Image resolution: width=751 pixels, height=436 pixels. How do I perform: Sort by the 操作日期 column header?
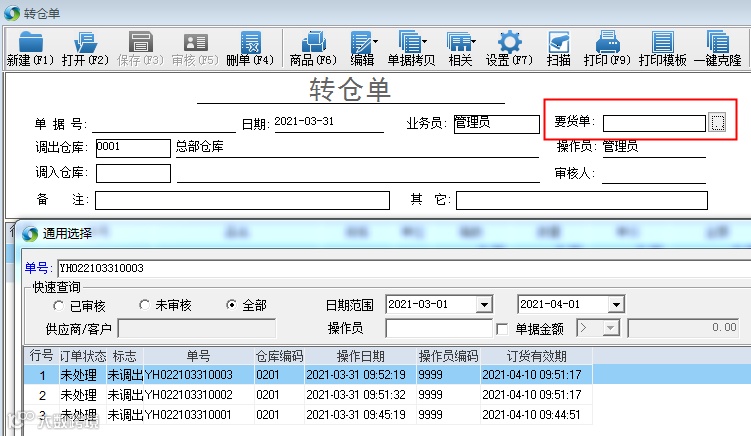tap(361, 356)
